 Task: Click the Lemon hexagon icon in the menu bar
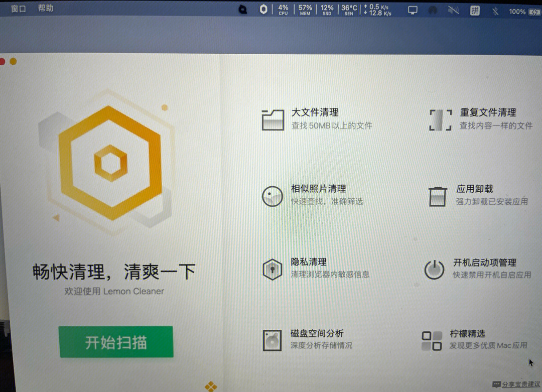[263, 10]
